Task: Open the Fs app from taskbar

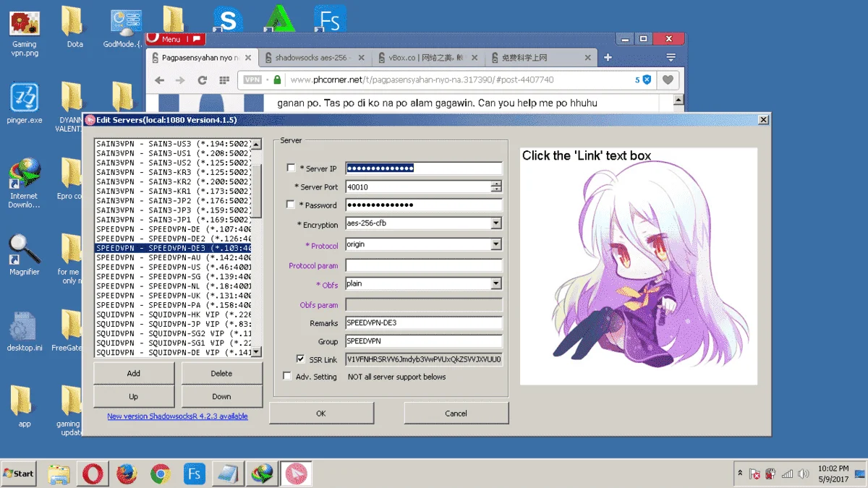Action: (194, 474)
